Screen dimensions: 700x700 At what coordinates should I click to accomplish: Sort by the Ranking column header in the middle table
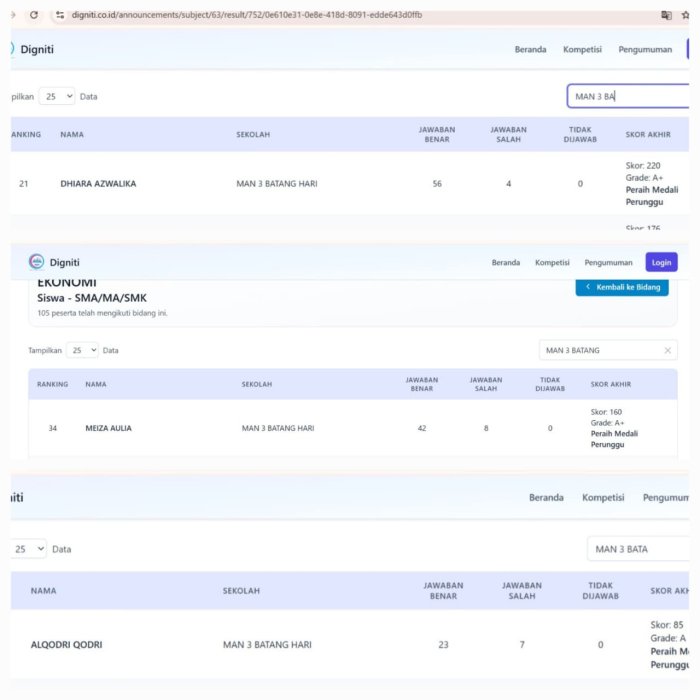[x=52, y=384]
